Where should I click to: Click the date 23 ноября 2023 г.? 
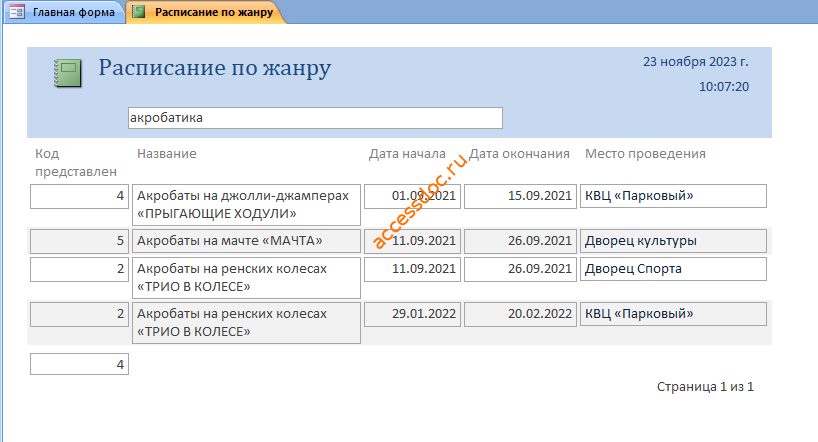pos(695,62)
